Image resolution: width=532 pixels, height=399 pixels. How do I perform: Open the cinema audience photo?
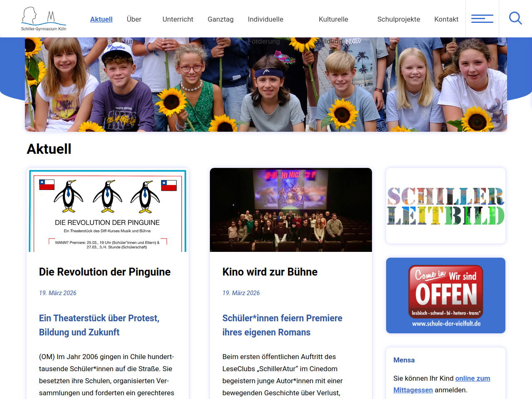click(291, 210)
